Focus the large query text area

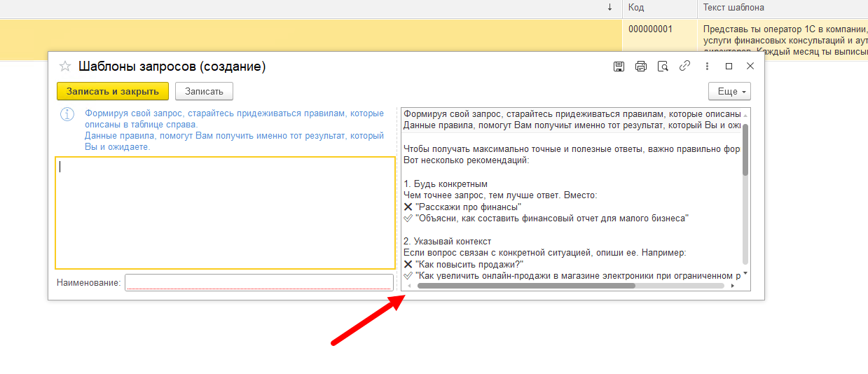(225, 212)
